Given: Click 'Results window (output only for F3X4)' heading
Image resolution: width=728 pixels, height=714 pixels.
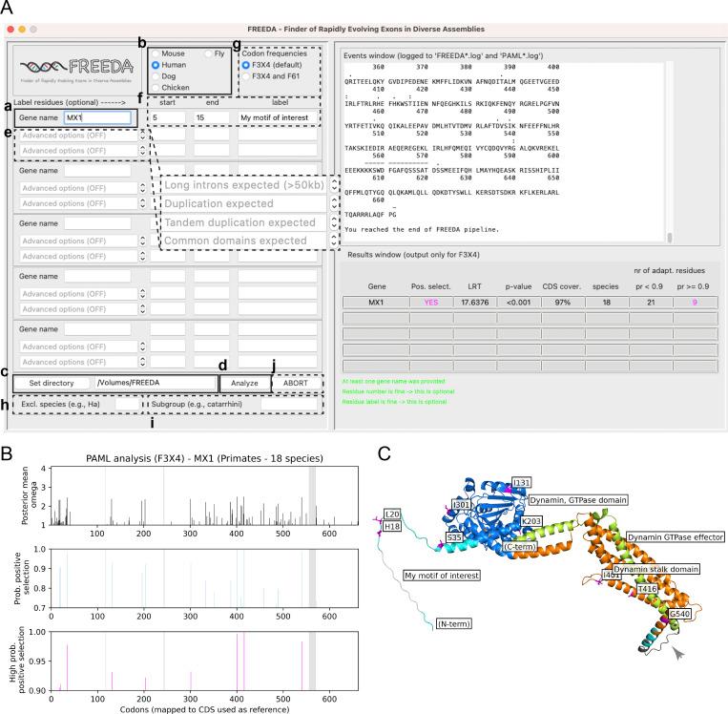Looking at the screenshot, I should (414, 255).
